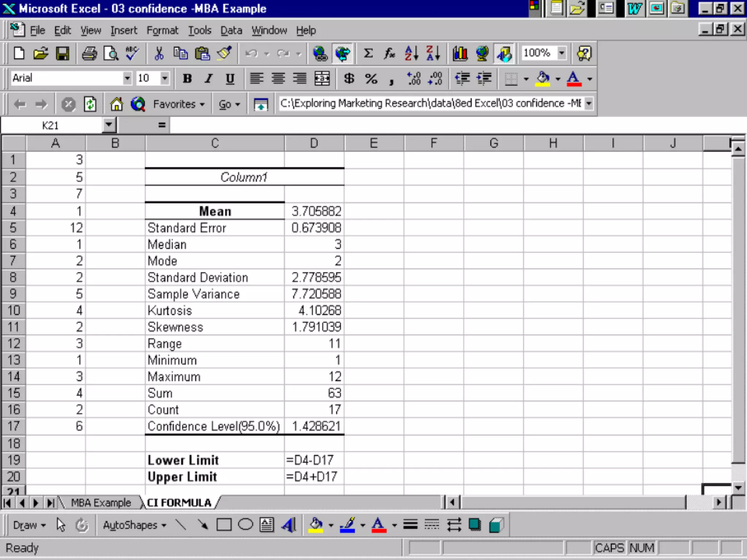Apply Currency Style dollar icon
The height and width of the screenshot is (560, 747).
coord(349,78)
